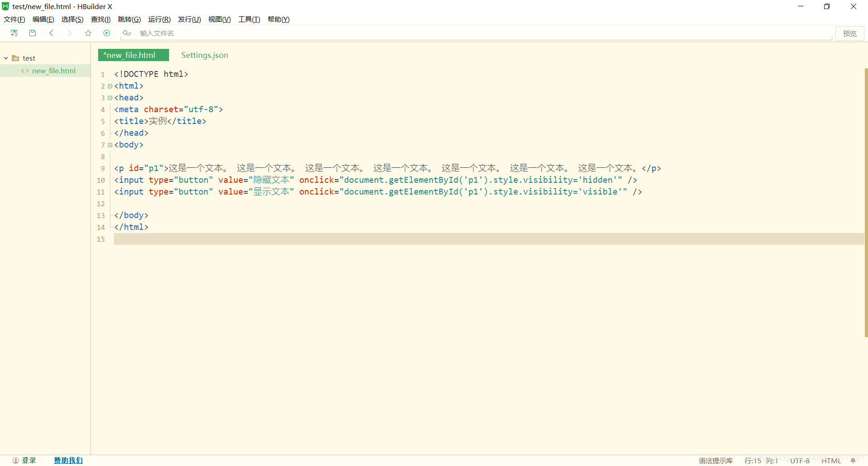868x466 pixels.
Task: Open the 文件(F) menu
Action: pyautogui.click(x=14, y=19)
